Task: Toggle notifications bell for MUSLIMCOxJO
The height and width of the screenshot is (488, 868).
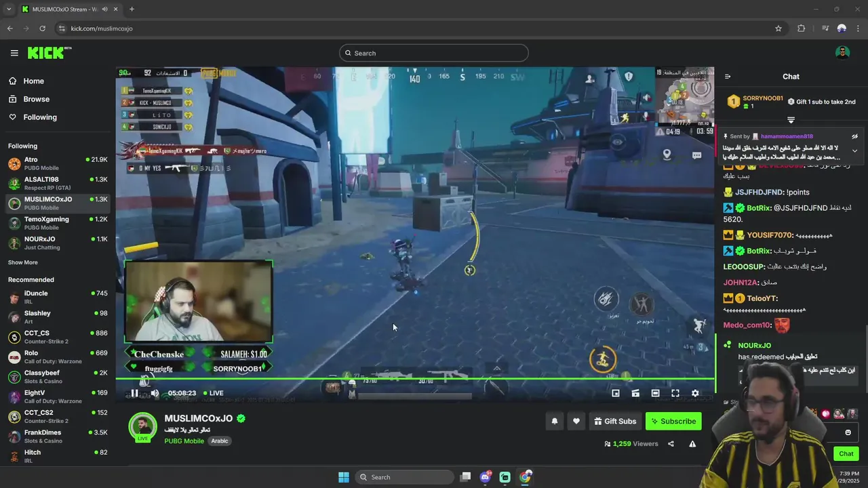Action: pyautogui.click(x=554, y=421)
